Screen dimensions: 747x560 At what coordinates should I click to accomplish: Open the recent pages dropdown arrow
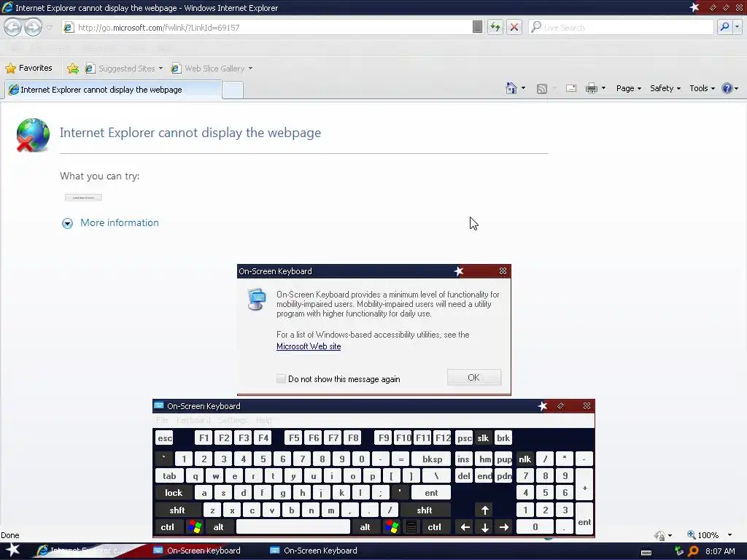click(49, 27)
